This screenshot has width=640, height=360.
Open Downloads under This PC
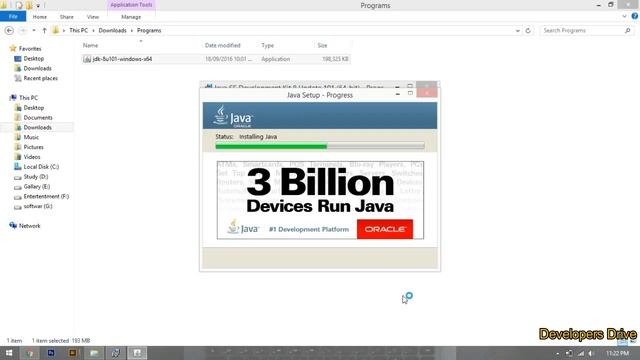click(37, 127)
